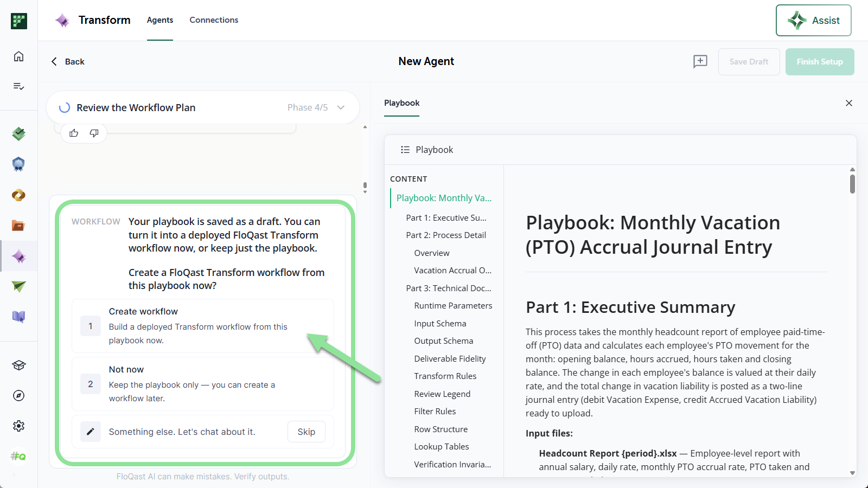Jump to Output Schema section
Screen dimensions: 868x488
click(x=444, y=341)
